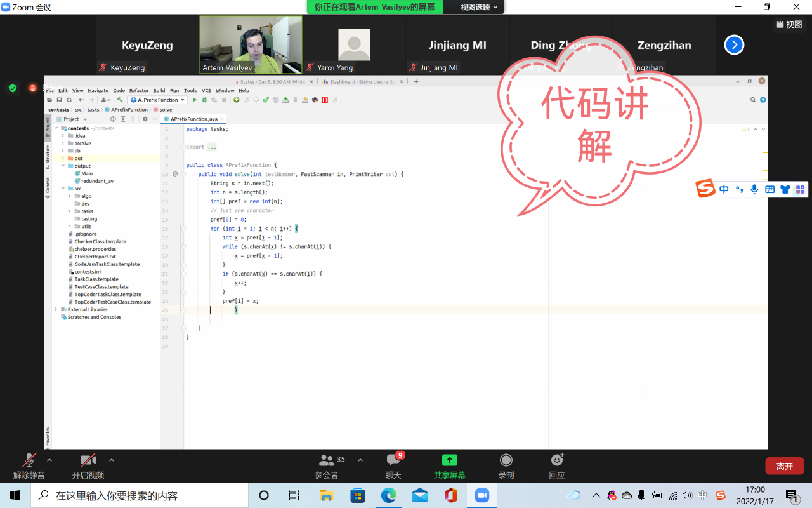
Task: Unmute the microphone (解除静音)
Action: point(29,460)
